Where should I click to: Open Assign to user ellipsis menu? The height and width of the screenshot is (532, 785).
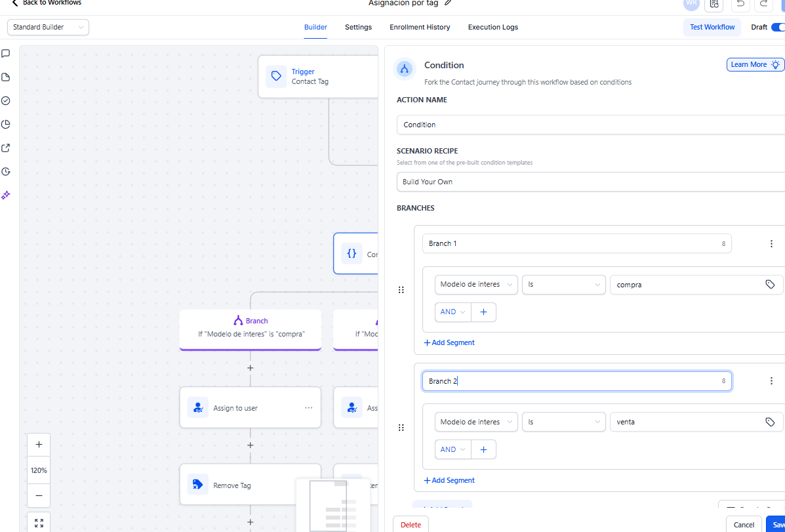308,408
